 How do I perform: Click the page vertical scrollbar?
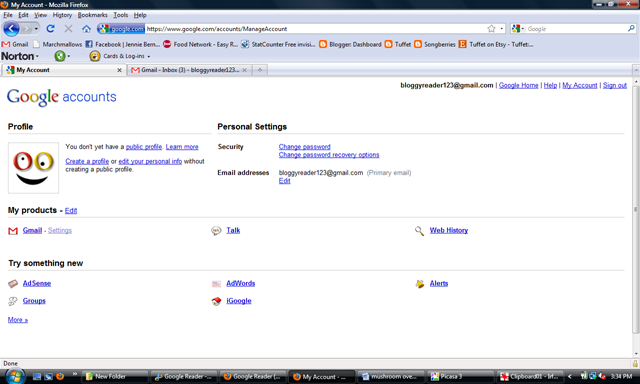click(x=636, y=210)
